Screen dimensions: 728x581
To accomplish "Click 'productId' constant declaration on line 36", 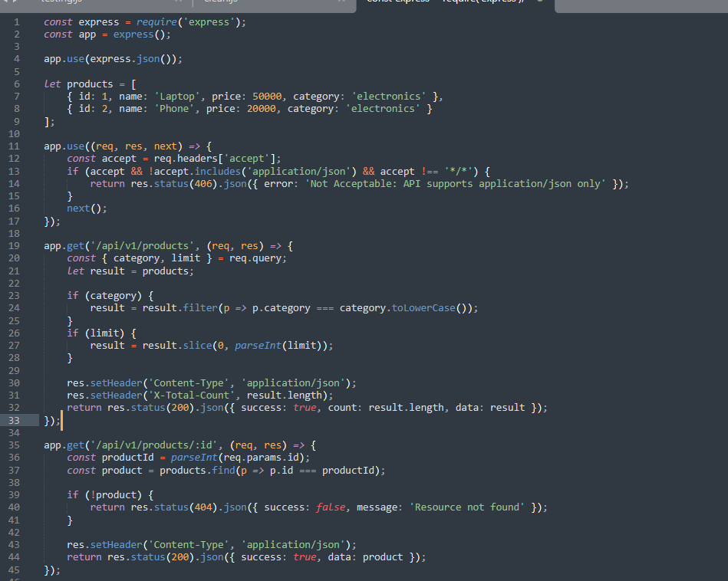I will pyautogui.click(x=127, y=458).
